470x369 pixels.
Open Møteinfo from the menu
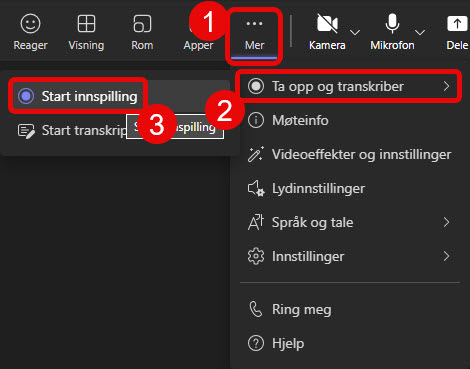[x=350, y=120]
